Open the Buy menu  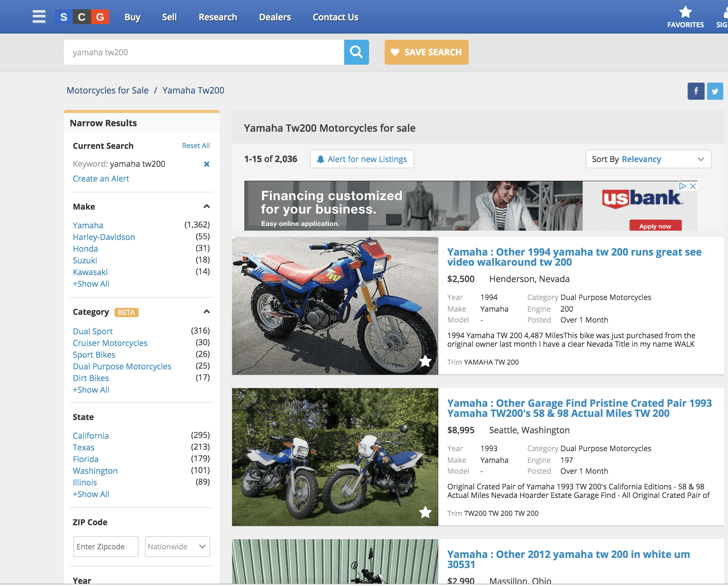pos(132,17)
